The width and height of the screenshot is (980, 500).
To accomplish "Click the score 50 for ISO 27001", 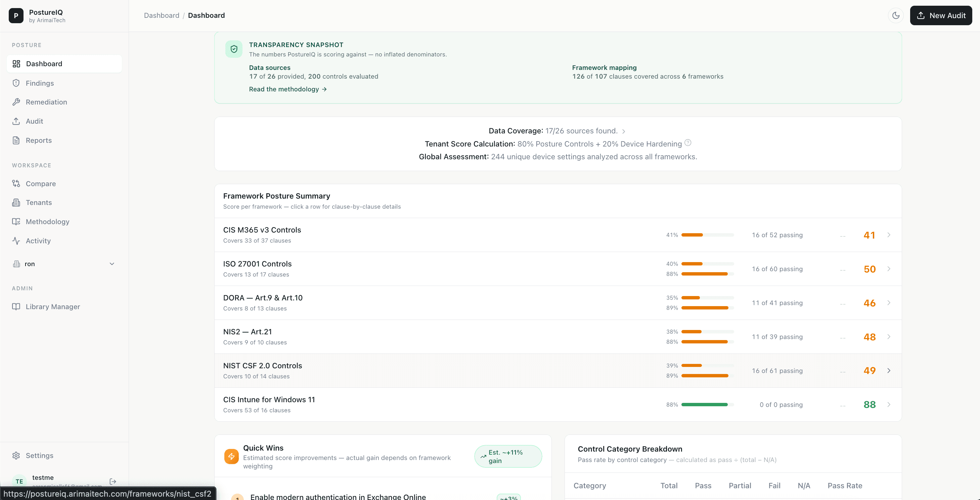I will pyautogui.click(x=869, y=269).
